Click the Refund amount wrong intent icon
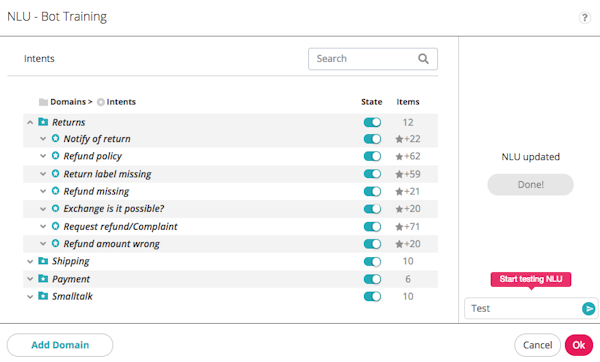This screenshot has width=600, height=362. 55,243
